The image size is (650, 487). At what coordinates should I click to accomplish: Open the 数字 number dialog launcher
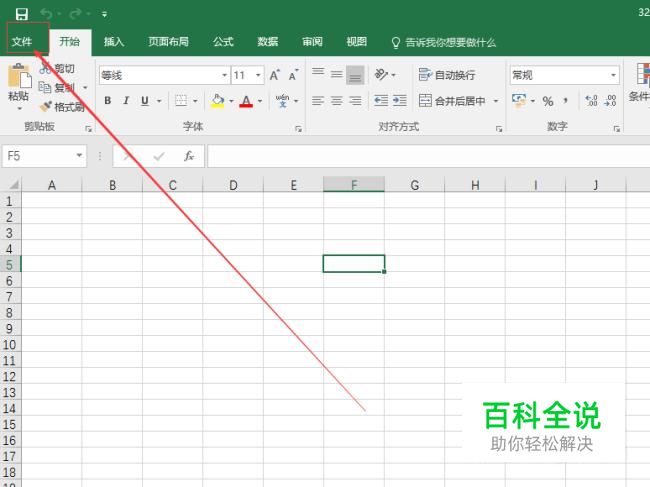tap(617, 129)
